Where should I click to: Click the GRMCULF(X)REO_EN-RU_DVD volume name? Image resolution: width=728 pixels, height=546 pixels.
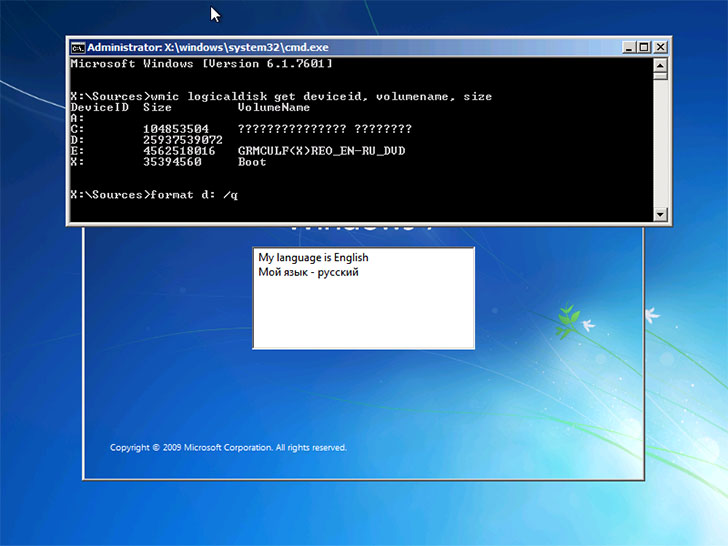click(x=322, y=150)
